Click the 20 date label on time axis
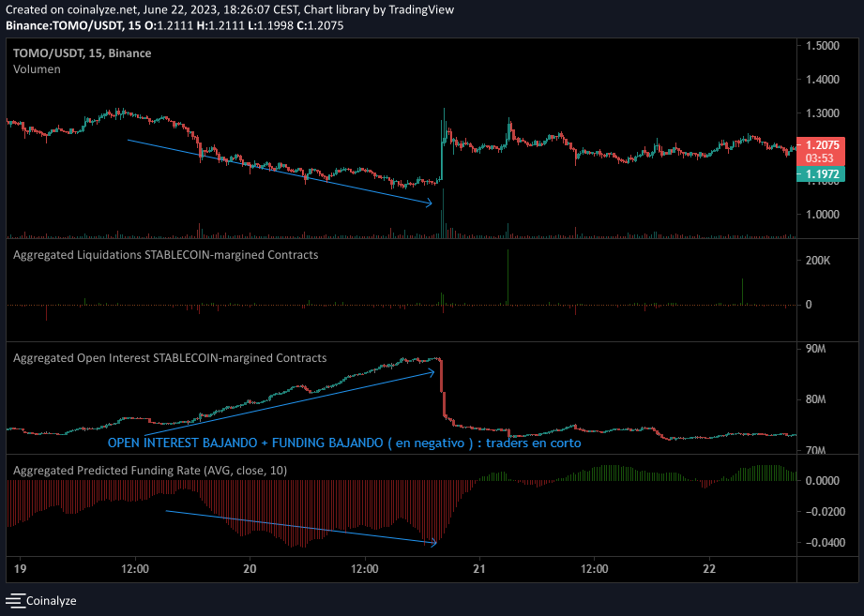The height and width of the screenshot is (616, 864). pos(250,568)
